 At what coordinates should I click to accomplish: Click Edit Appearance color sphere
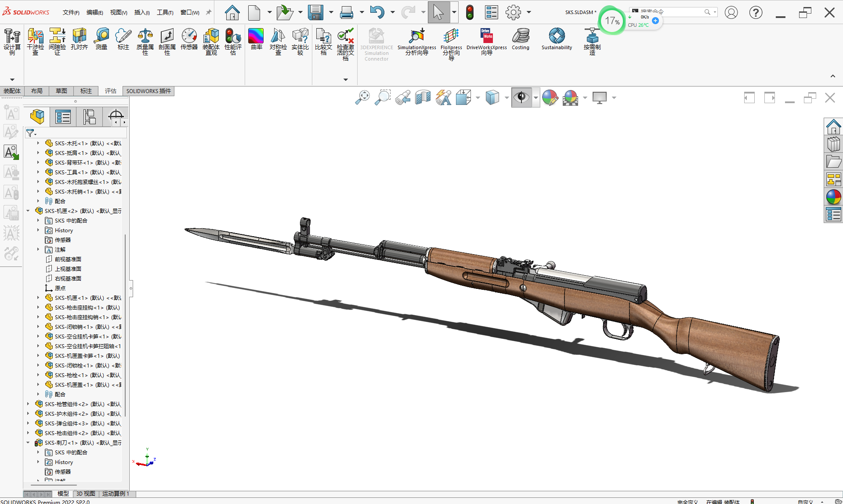click(x=550, y=97)
